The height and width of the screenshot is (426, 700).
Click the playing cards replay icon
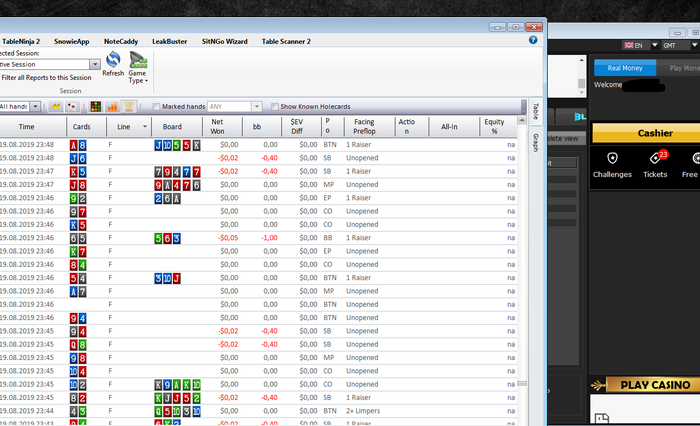coord(71,106)
